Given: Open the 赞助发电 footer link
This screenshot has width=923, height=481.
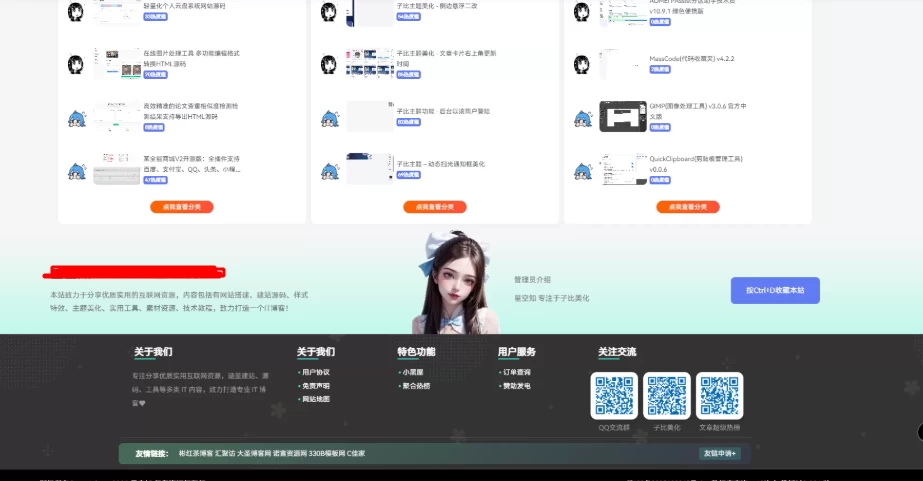Looking at the screenshot, I should (x=517, y=386).
